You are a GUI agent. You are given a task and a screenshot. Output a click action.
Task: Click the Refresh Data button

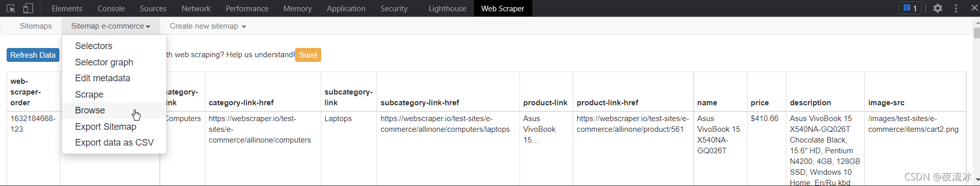point(33,55)
